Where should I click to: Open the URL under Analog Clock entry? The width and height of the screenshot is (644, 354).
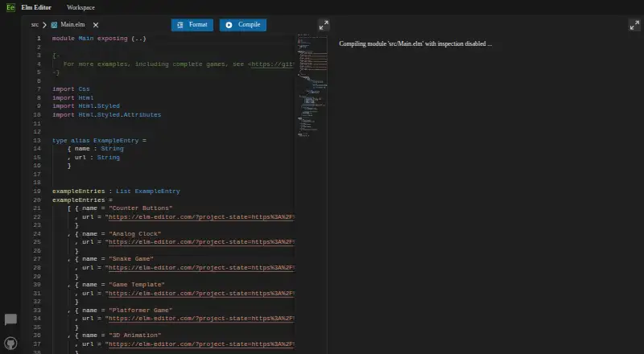(x=201, y=242)
